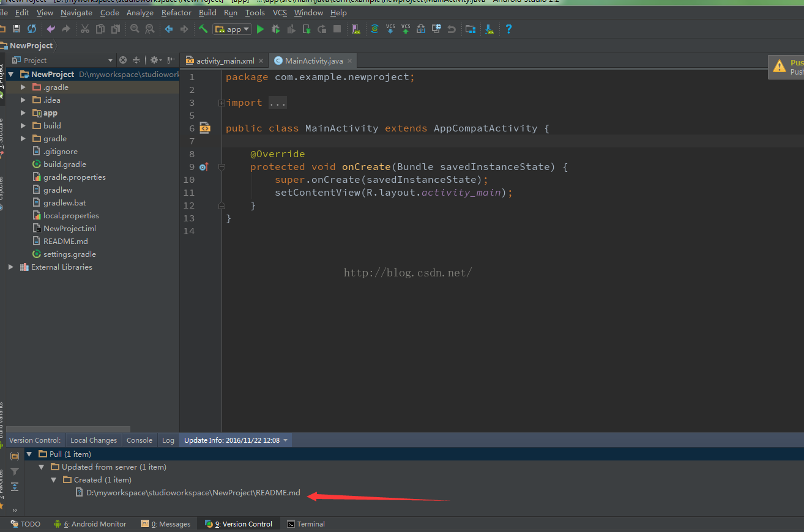
Task: Click Collapse All icon in Project panel
Action: click(x=136, y=60)
